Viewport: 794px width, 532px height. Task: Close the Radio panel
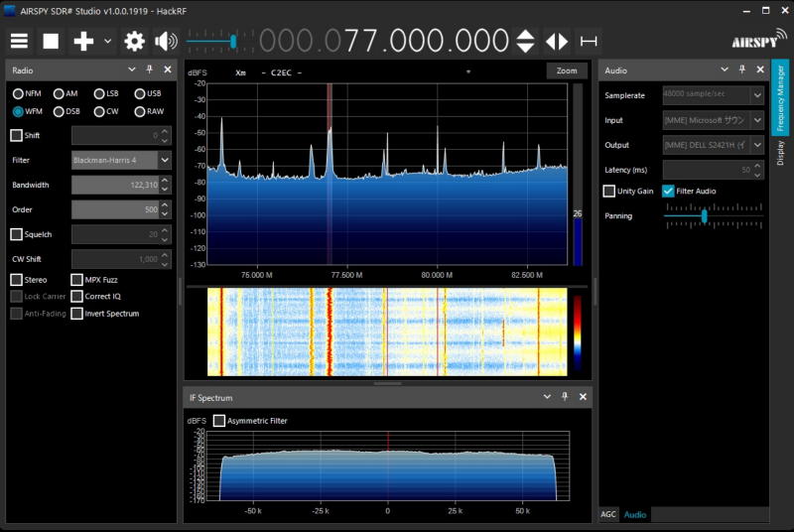click(x=168, y=69)
